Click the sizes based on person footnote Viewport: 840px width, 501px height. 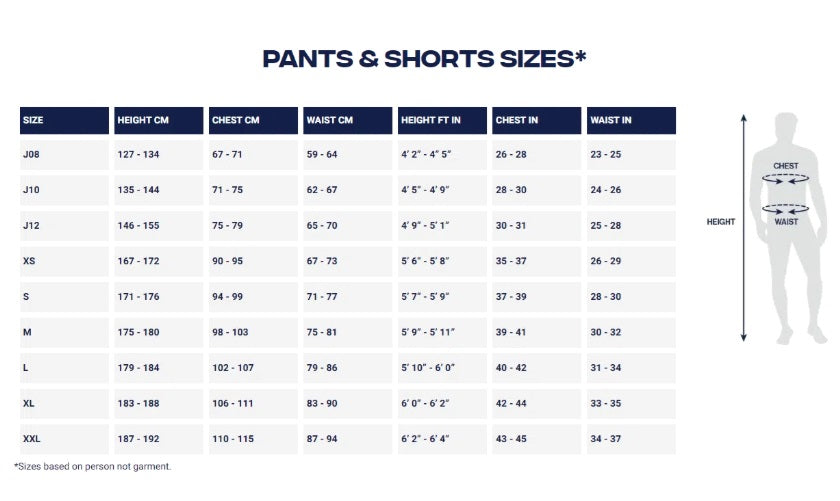click(93, 467)
